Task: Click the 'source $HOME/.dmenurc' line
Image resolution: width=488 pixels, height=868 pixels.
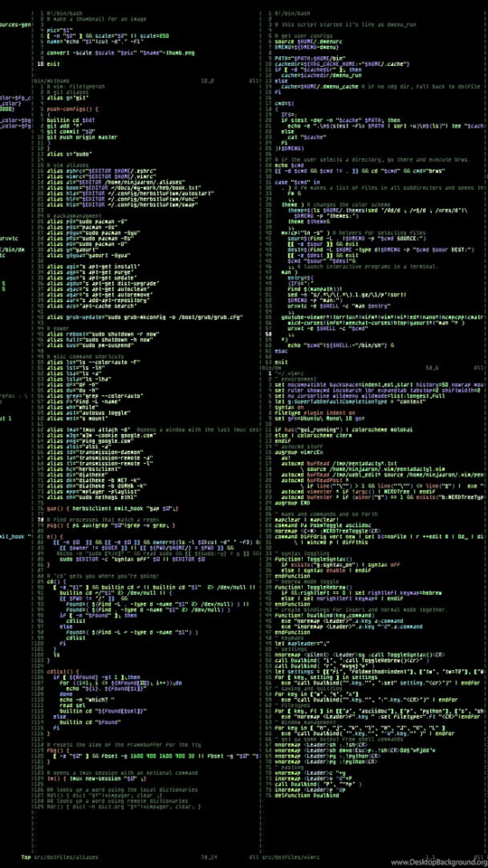Action: pos(310,41)
